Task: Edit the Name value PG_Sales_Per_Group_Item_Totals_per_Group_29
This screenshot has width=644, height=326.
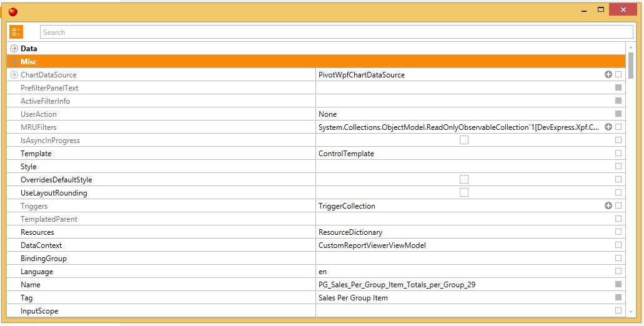Action: (x=397, y=285)
